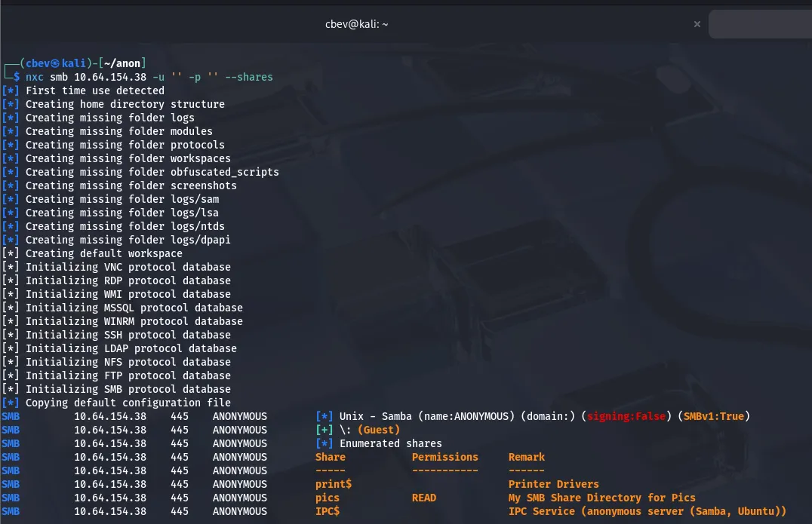Click the "Remark" column header
This screenshot has height=524, width=812.
527,457
